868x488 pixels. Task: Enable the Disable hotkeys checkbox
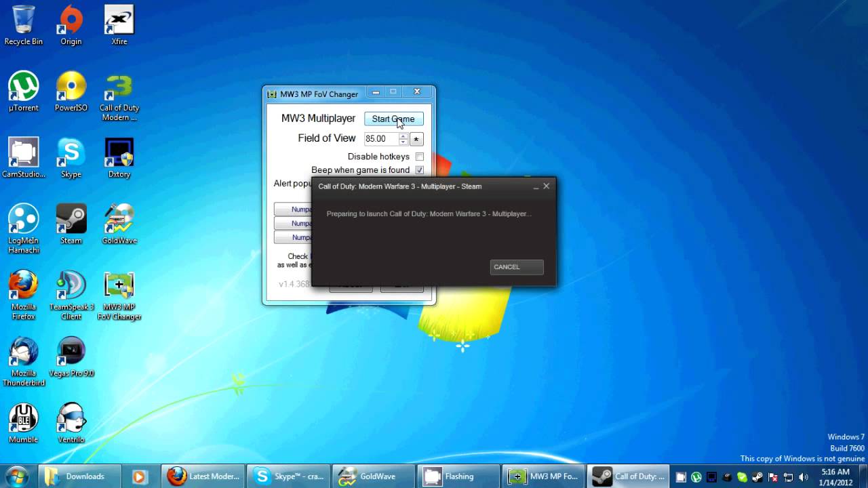coord(420,157)
